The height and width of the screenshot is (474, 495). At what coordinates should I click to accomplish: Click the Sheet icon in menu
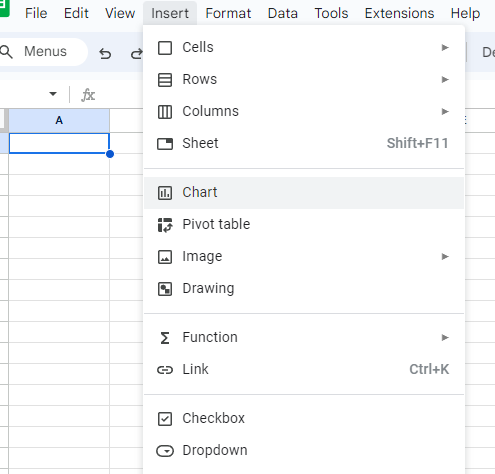tap(165, 144)
